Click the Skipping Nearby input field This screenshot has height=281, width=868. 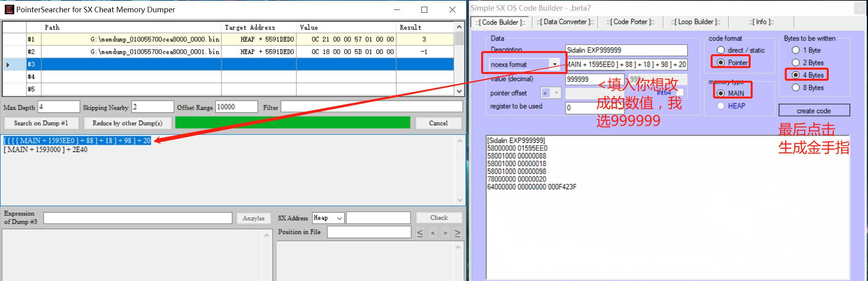[153, 107]
